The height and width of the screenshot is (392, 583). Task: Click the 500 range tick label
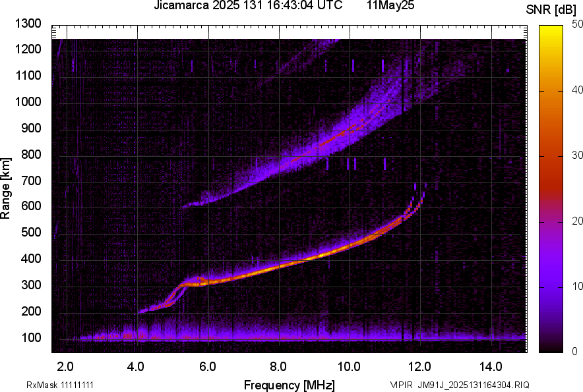click(x=31, y=232)
